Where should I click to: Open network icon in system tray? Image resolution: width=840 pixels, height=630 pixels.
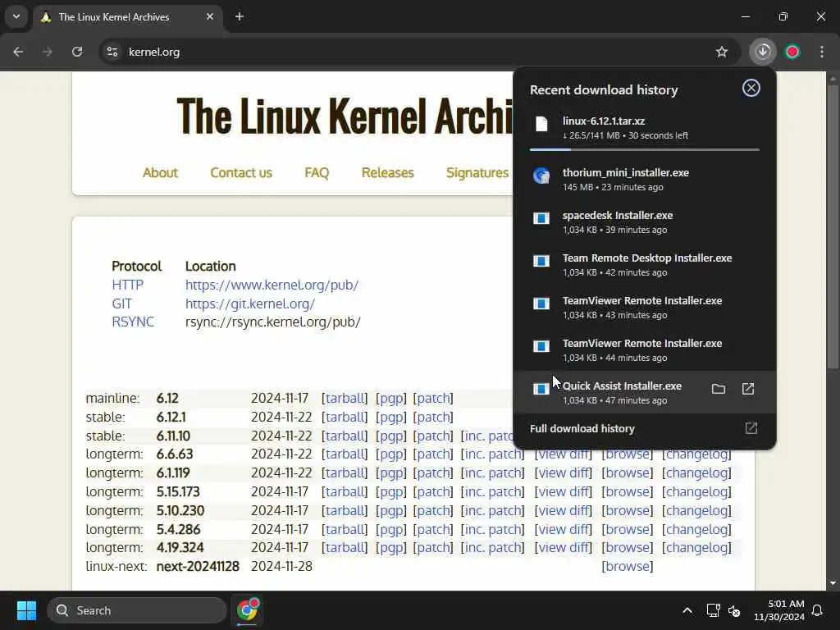(x=713, y=610)
